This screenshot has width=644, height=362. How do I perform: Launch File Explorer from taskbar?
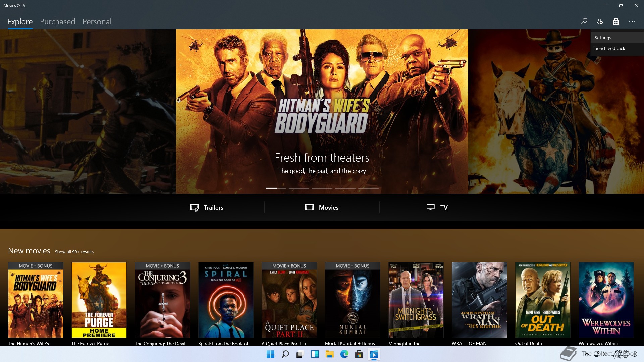point(329,354)
